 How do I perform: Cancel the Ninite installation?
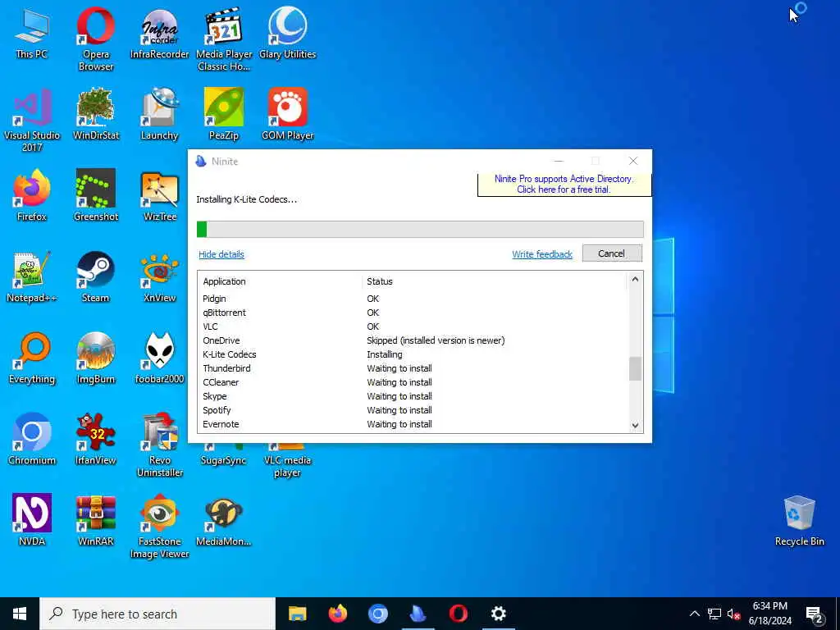pos(612,253)
